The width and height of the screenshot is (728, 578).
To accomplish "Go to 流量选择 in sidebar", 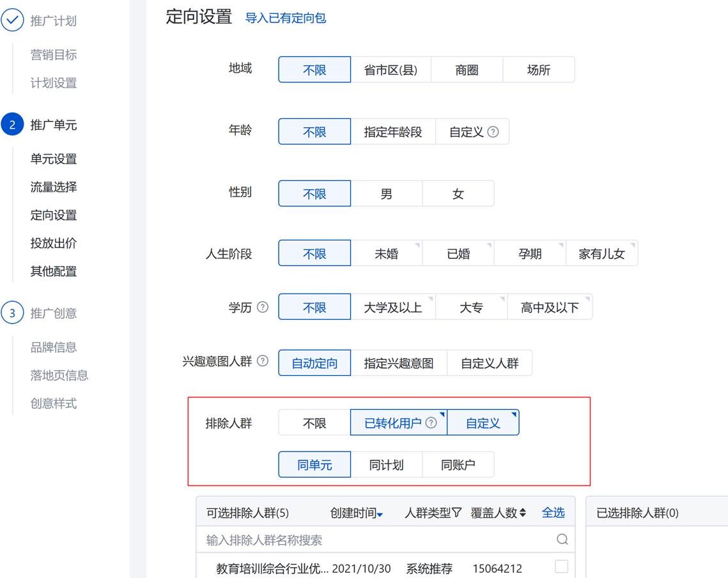I will [x=54, y=187].
